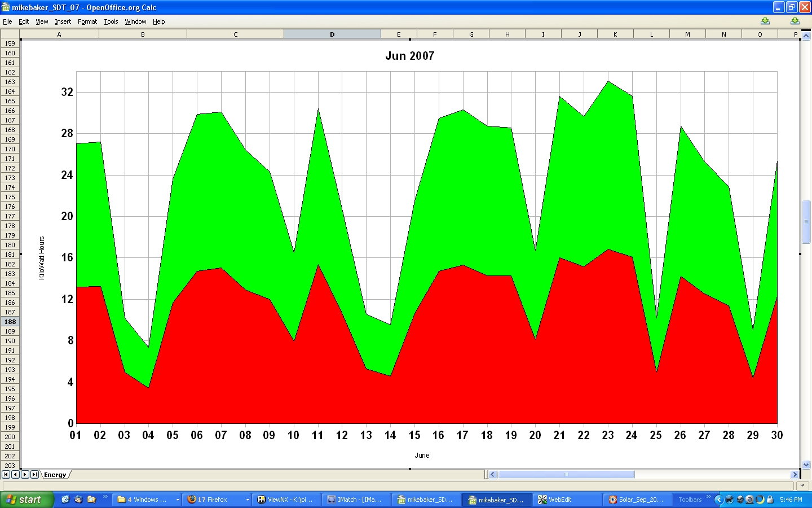Click the Windows start button
812x508 pixels.
pyautogui.click(x=27, y=500)
